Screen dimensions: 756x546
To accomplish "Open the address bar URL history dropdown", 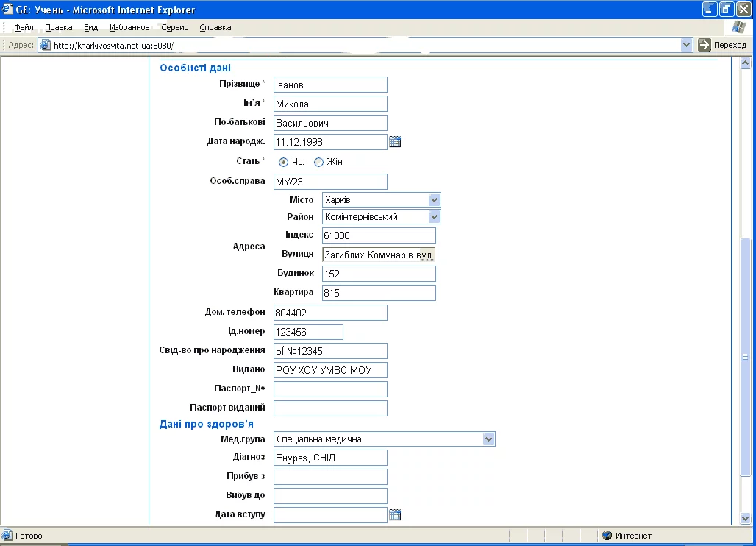I will tap(687, 45).
